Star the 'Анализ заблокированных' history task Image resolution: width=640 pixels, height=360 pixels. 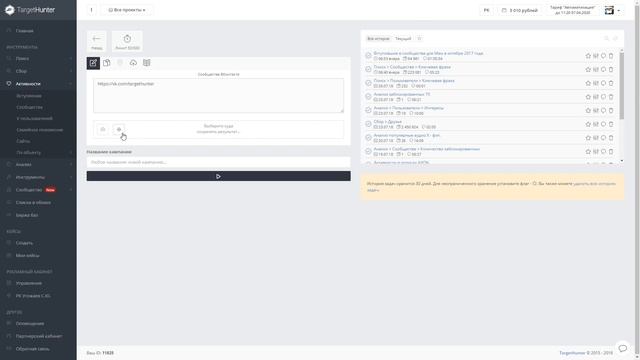pyautogui.click(x=588, y=97)
